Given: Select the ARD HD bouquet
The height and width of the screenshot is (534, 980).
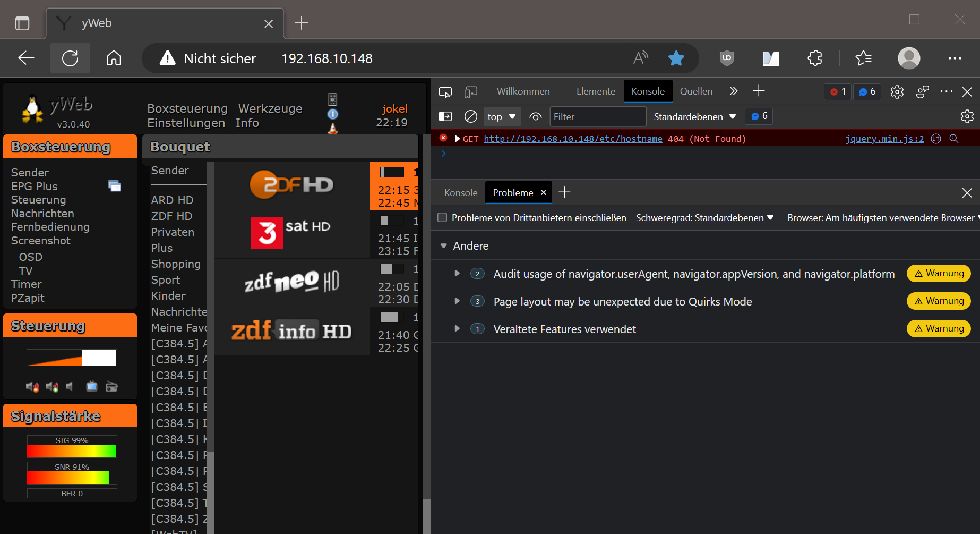Looking at the screenshot, I should coord(172,200).
